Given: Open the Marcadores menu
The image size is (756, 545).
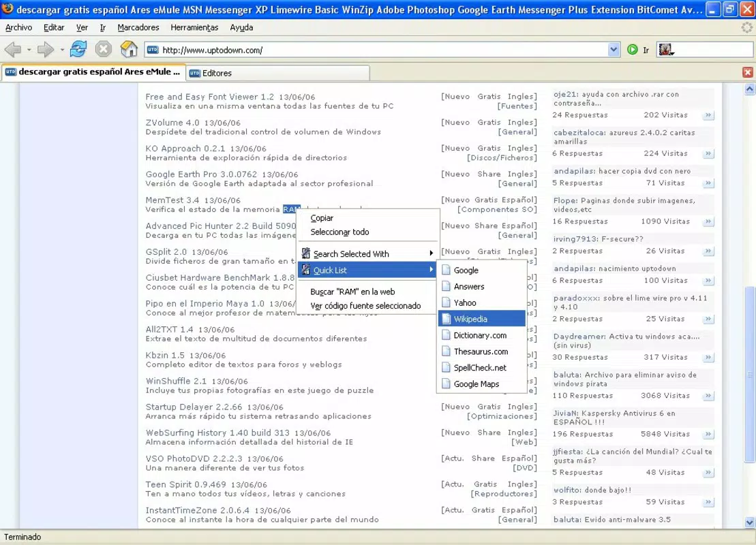Looking at the screenshot, I should (138, 27).
